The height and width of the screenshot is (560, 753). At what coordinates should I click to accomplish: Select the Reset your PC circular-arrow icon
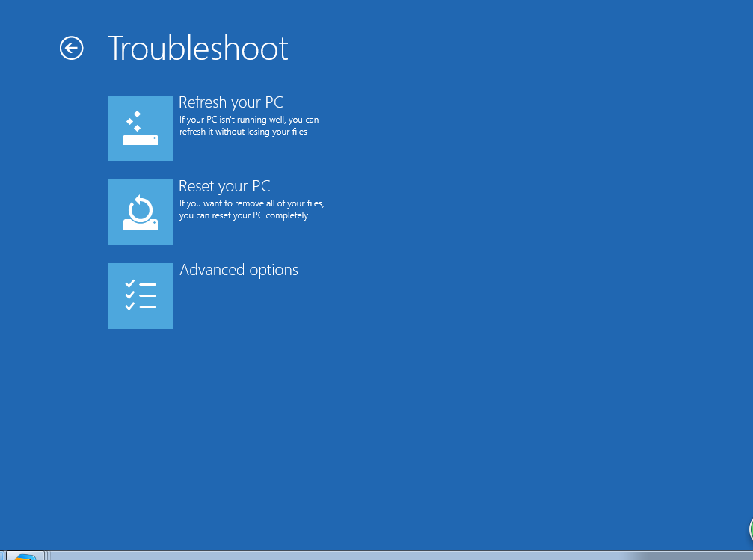(x=141, y=212)
